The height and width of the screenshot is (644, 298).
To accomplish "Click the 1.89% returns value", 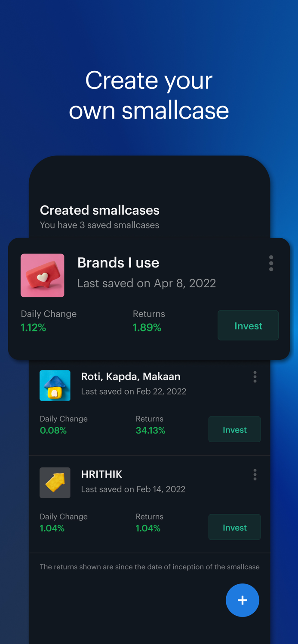I will click(x=147, y=328).
